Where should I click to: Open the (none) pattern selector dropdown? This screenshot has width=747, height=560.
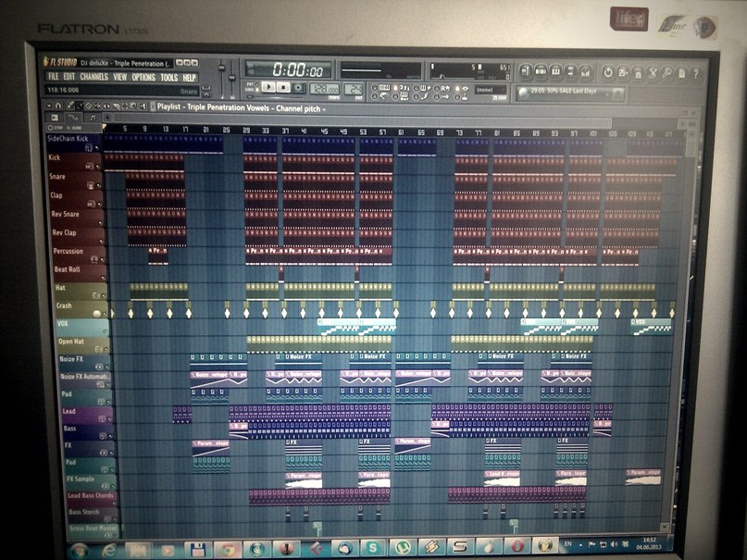[492, 90]
